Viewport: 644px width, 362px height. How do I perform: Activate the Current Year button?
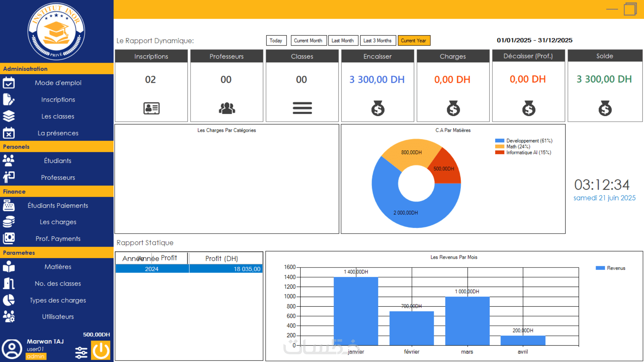[414, 41]
